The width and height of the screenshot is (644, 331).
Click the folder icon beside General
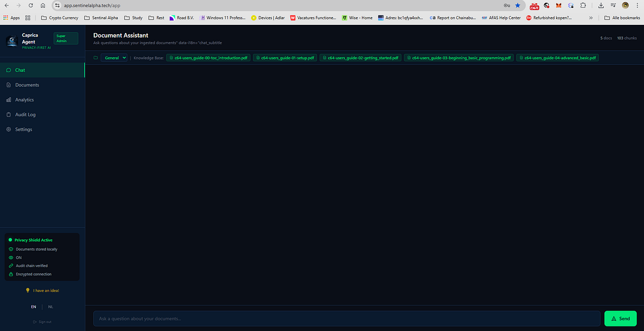tap(96, 57)
